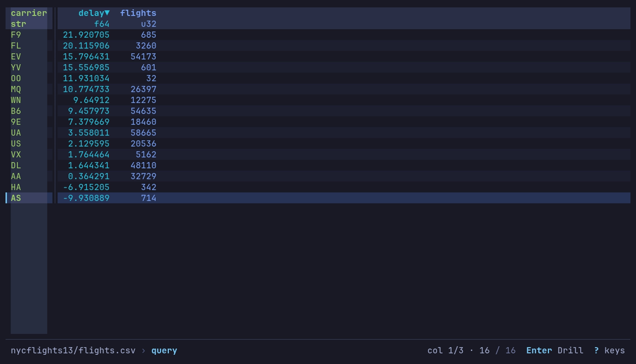Click delay value 21.920705
The width and height of the screenshot is (636, 364).
[x=86, y=35]
